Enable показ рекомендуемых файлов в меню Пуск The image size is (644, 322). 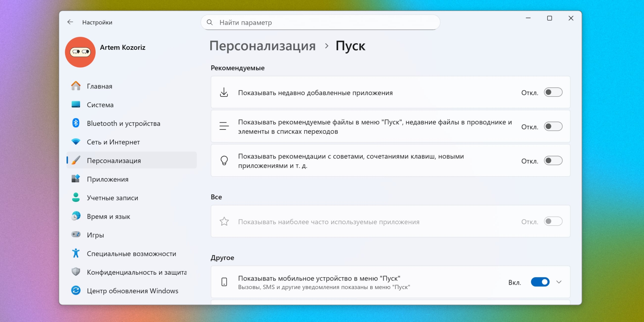(553, 126)
